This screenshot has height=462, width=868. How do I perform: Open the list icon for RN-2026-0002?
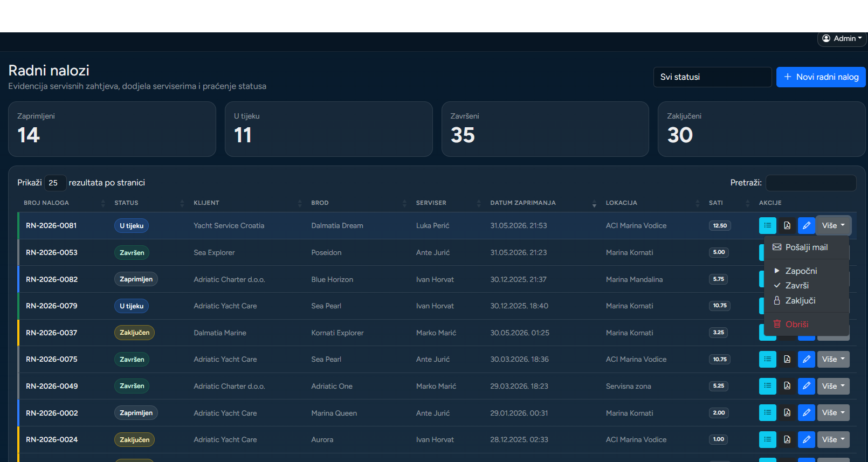768,413
